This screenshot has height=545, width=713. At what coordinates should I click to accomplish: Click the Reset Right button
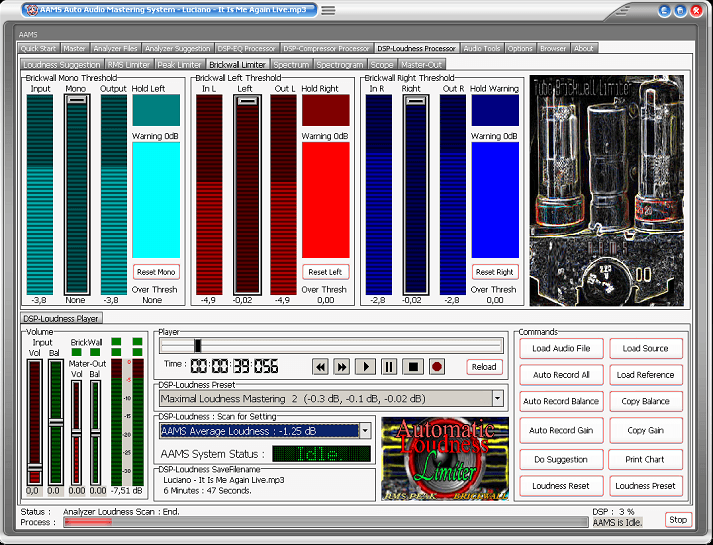495,272
